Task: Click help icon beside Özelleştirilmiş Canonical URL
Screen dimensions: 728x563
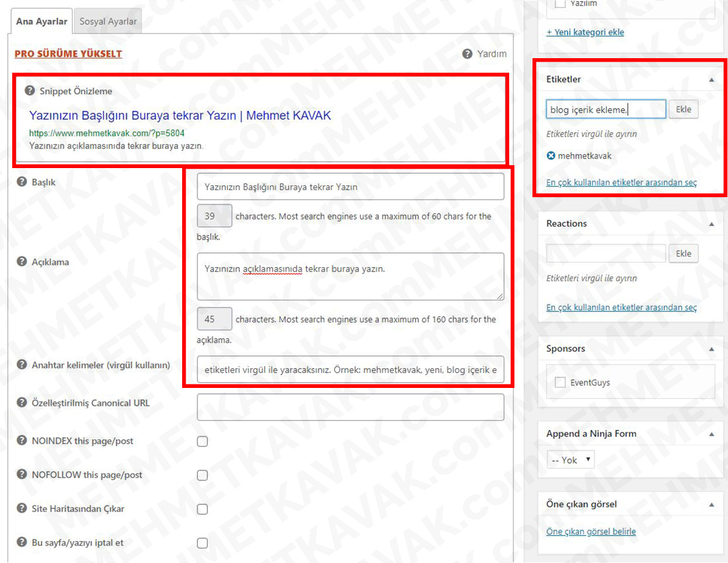Action: [x=22, y=402]
